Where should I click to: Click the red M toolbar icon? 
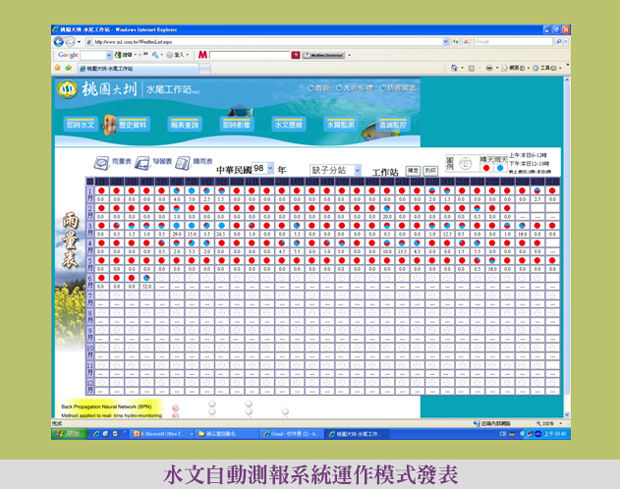[203, 54]
